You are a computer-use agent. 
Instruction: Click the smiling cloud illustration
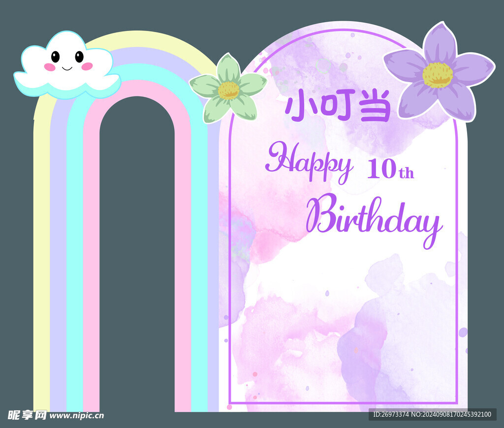coord(67,65)
